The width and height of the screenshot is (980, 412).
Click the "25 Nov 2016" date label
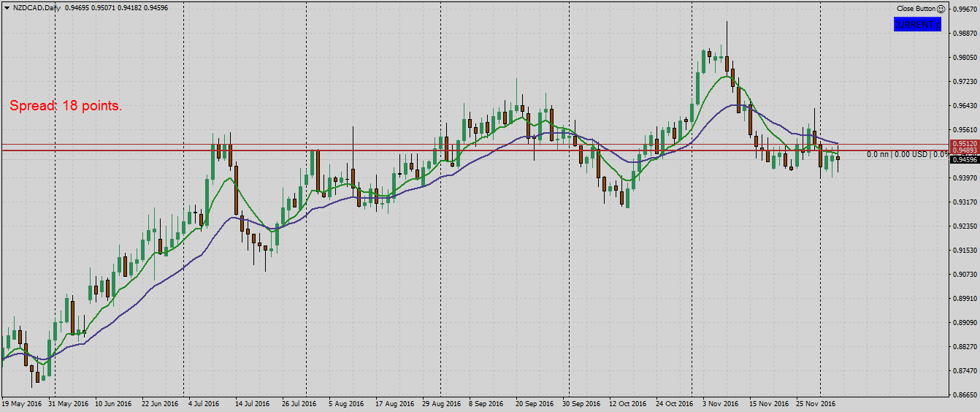(x=814, y=403)
